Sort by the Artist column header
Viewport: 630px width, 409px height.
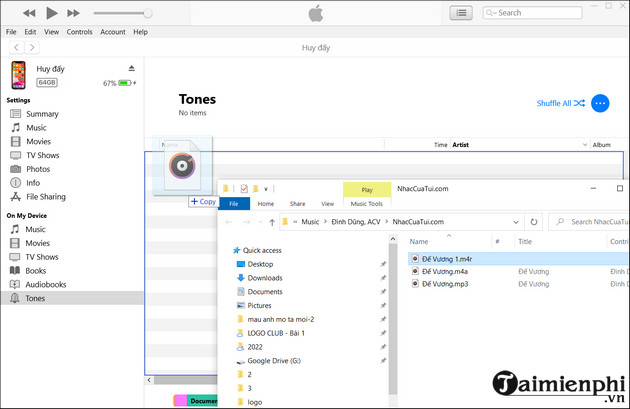pyautogui.click(x=460, y=145)
